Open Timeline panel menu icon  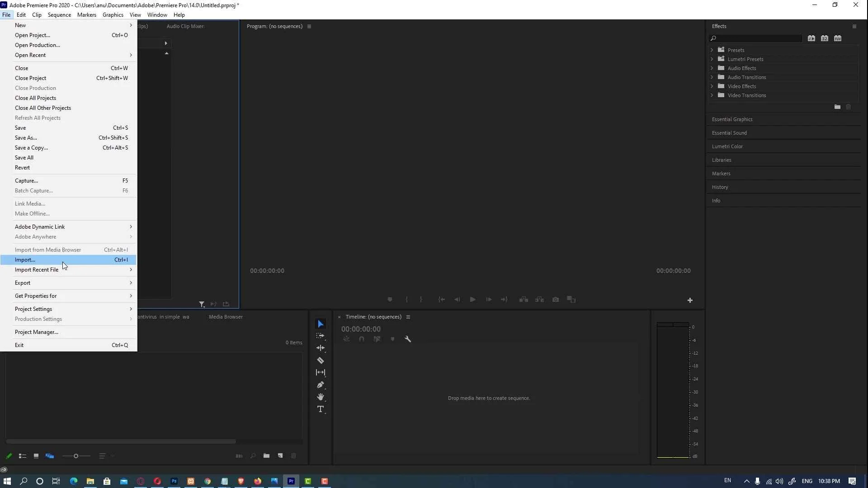pyautogui.click(x=408, y=317)
